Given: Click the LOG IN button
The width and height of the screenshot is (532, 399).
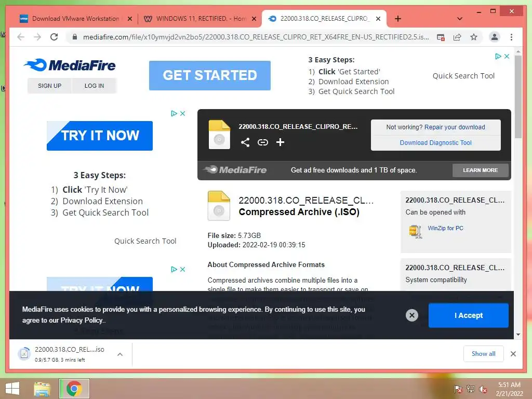Looking at the screenshot, I should point(94,86).
